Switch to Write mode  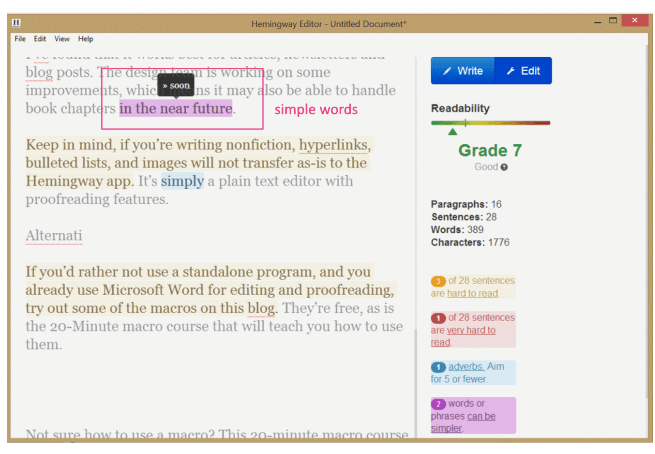click(x=463, y=71)
